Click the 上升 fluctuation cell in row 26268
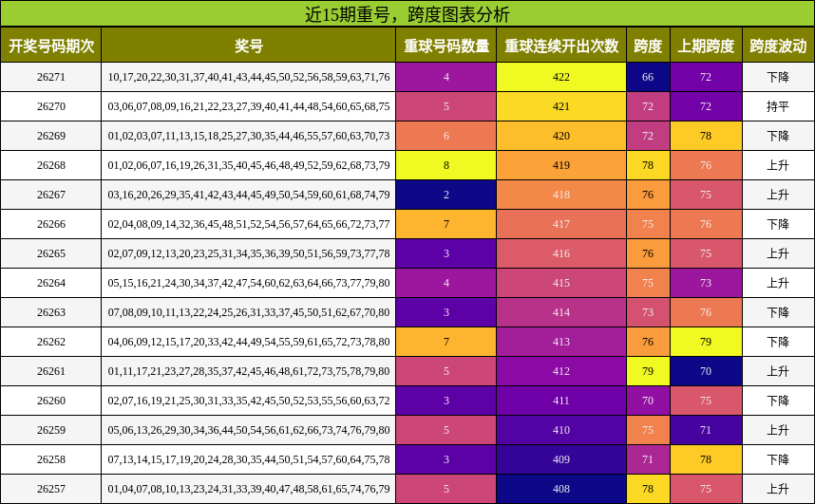This screenshot has width=815, height=504. coord(778,165)
